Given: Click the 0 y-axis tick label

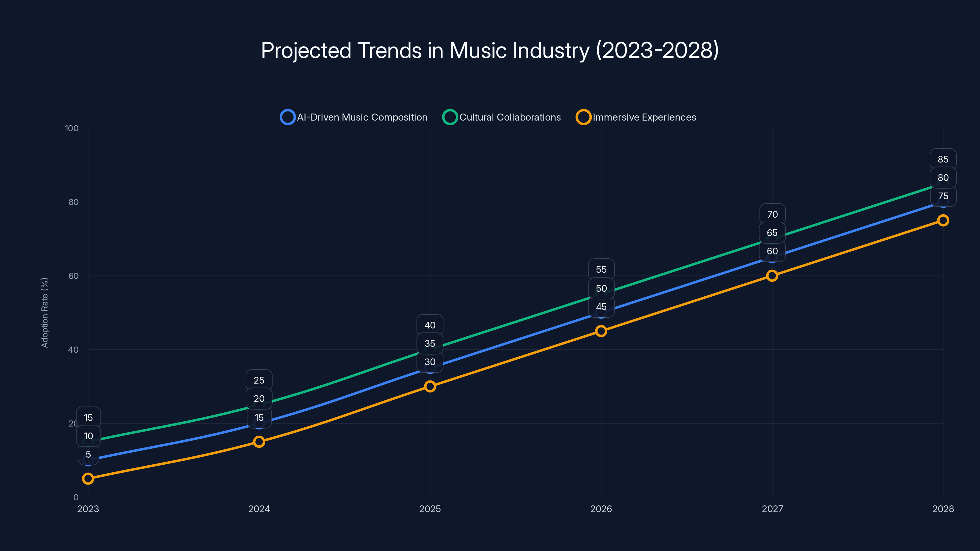Looking at the screenshot, I should click(76, 497).
